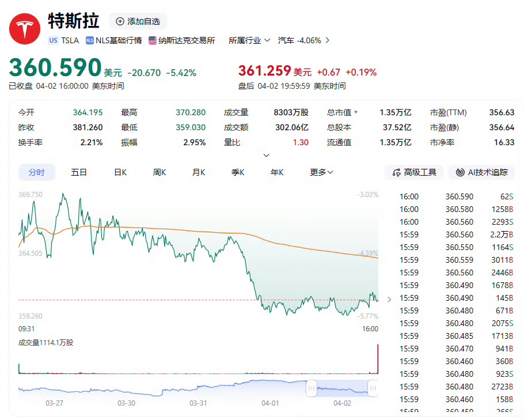Click the 量比 value 1.30
Image resolution: width=524 pixels, height=420 pixels.
point(301,142)
